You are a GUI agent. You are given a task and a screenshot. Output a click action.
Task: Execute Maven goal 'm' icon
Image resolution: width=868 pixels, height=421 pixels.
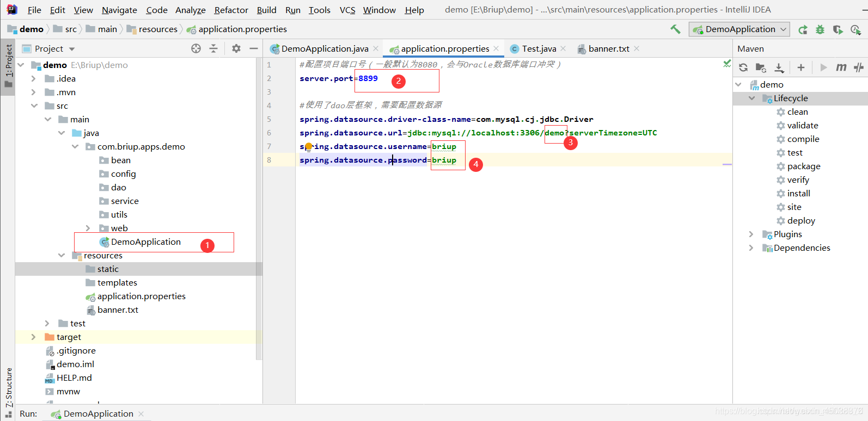[x=841, y=67]
